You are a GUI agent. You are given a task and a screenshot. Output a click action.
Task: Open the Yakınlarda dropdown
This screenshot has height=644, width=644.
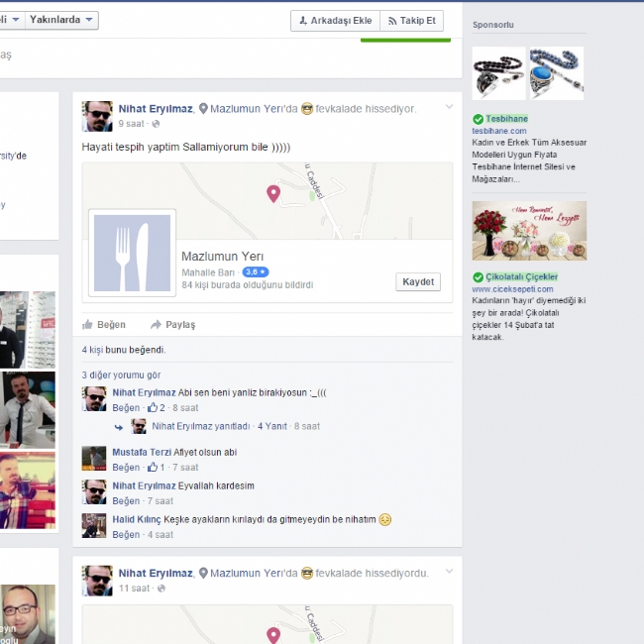click(x=61, y=20)
